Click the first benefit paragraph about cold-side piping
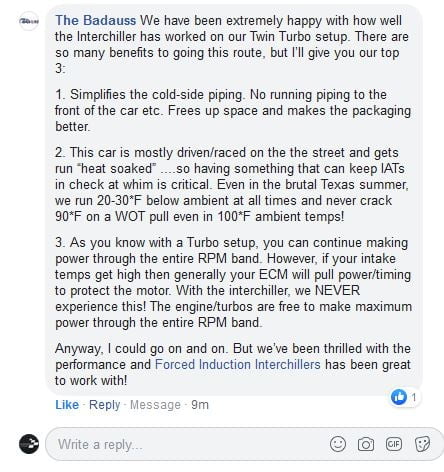Viewport: 444px width, 472px height. pyautogui.click(x=233, y=110)
